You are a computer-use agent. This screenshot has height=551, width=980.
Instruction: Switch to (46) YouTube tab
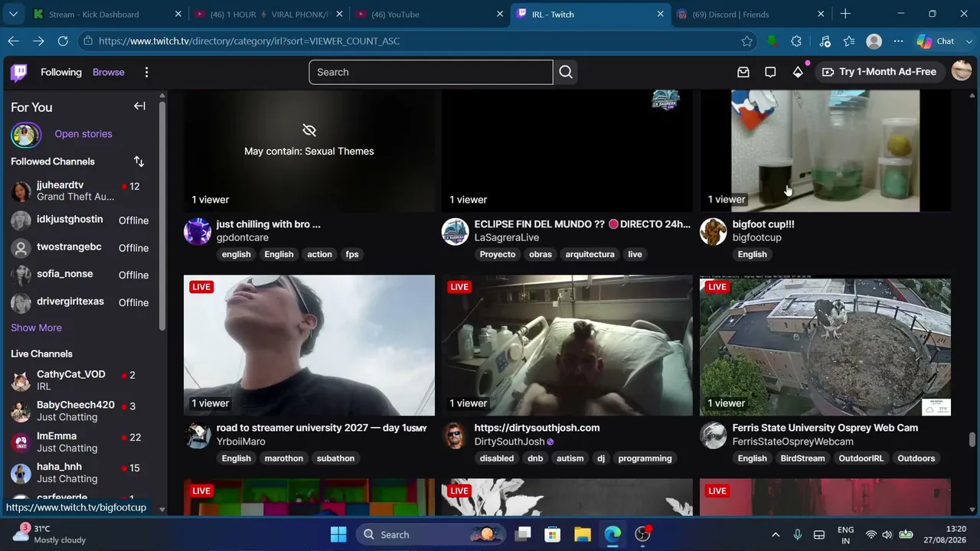tap(429, 14)
